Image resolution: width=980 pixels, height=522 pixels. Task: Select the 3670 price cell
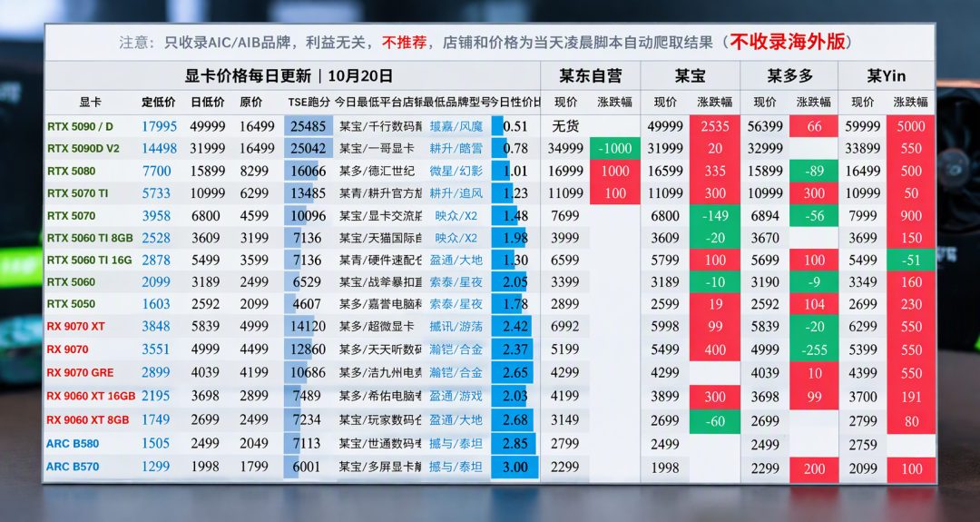pos(765,238)
